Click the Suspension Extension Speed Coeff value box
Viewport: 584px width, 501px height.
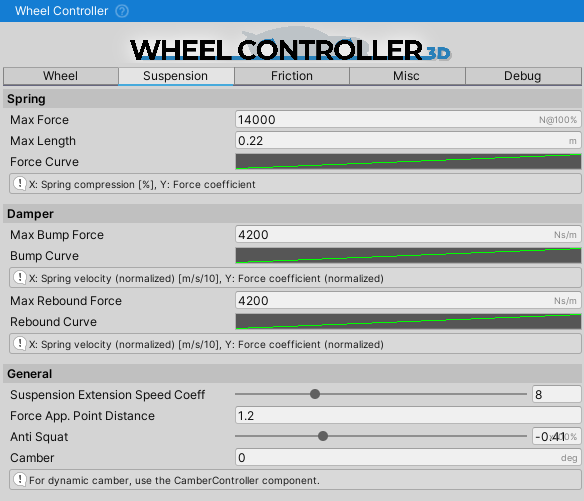[x=556, y=394]
